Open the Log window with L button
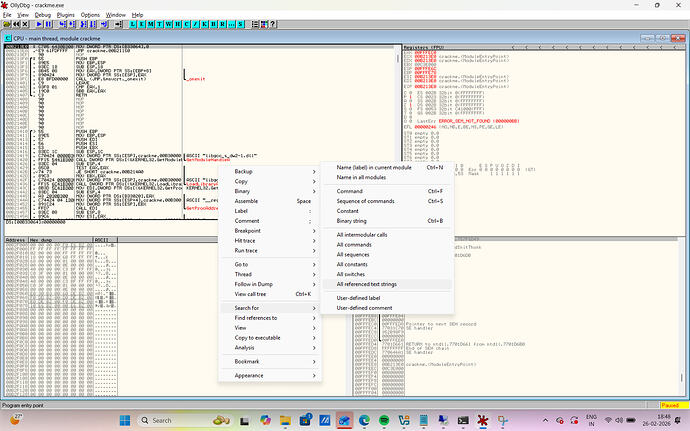690x431 pixels. pos(133,24)
